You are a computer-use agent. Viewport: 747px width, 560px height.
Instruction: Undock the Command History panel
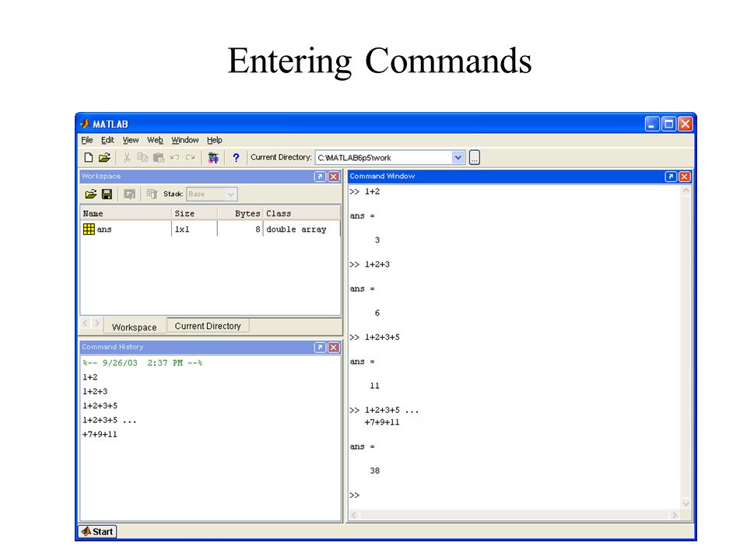[x=320, y=347]
